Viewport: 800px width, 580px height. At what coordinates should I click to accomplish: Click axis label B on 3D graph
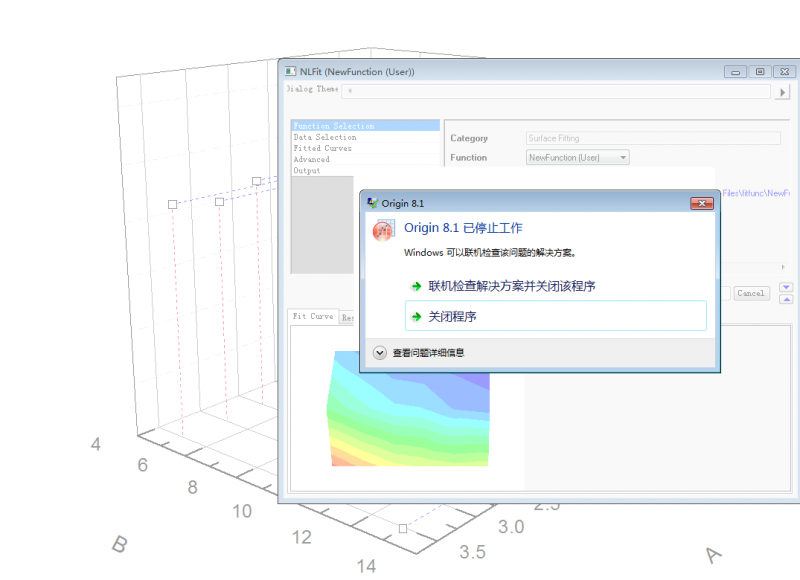click(x=119, y=544)
